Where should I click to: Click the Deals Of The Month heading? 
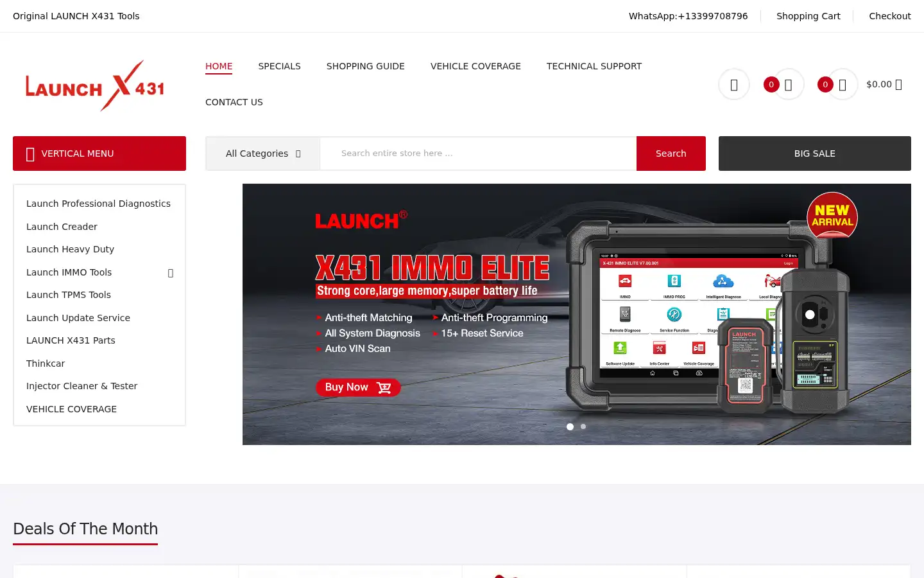click(85, 529)
